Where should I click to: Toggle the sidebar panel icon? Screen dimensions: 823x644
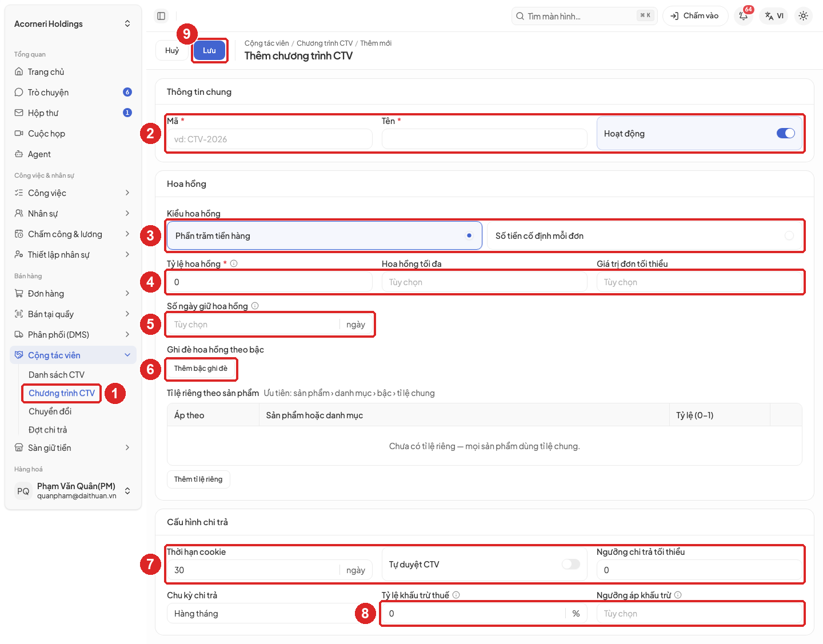pyautogui.click(x=161, y=16)
